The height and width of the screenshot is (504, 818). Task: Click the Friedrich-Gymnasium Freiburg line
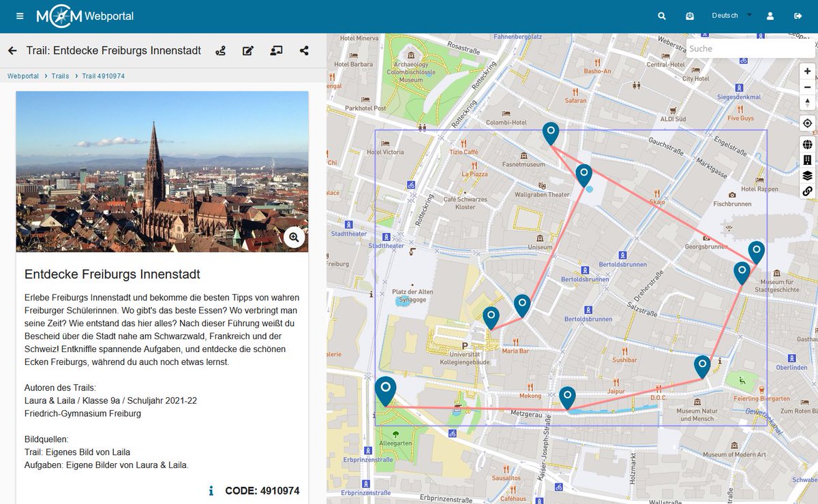(82, 413)
